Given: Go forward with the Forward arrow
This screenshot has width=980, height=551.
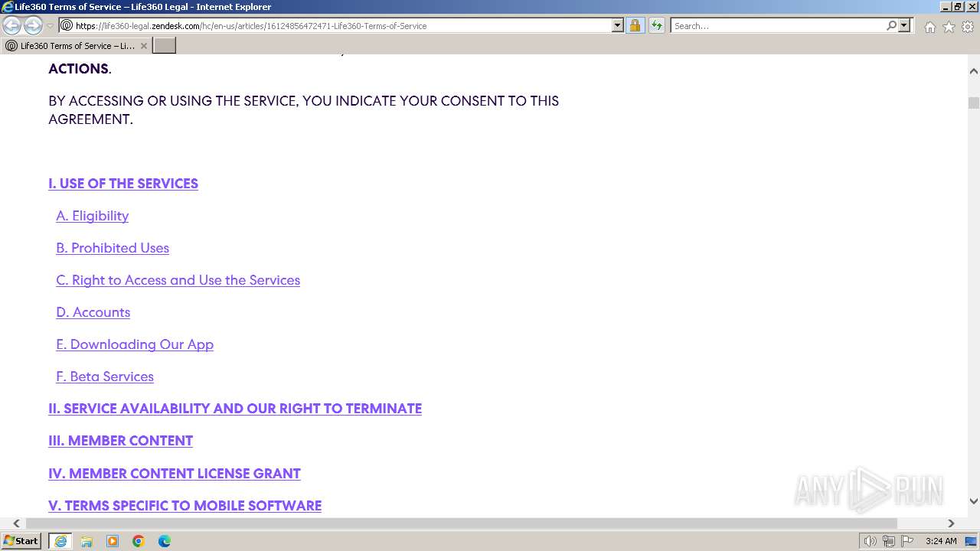Looking at the screenshot, I should pyautogui.click(x=33, y=26).
